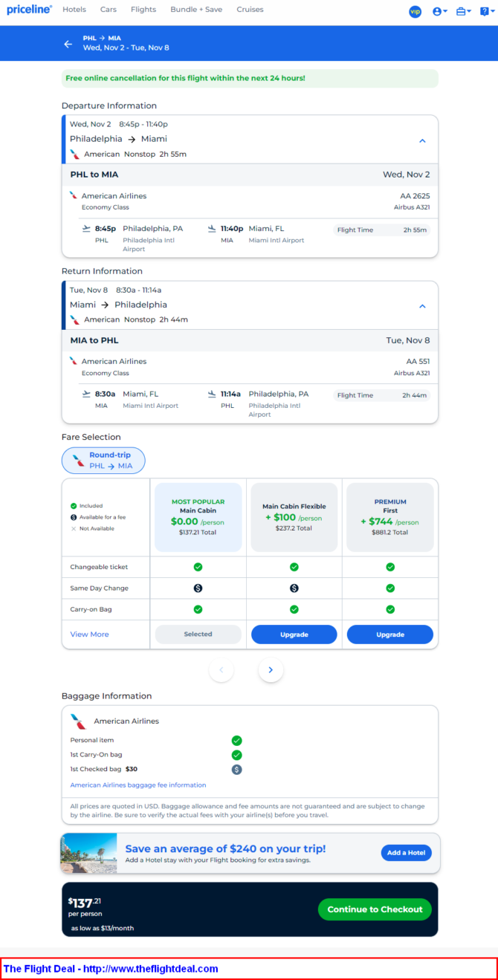Open the user account menu
498x980 pixels.
coord(440,11)
